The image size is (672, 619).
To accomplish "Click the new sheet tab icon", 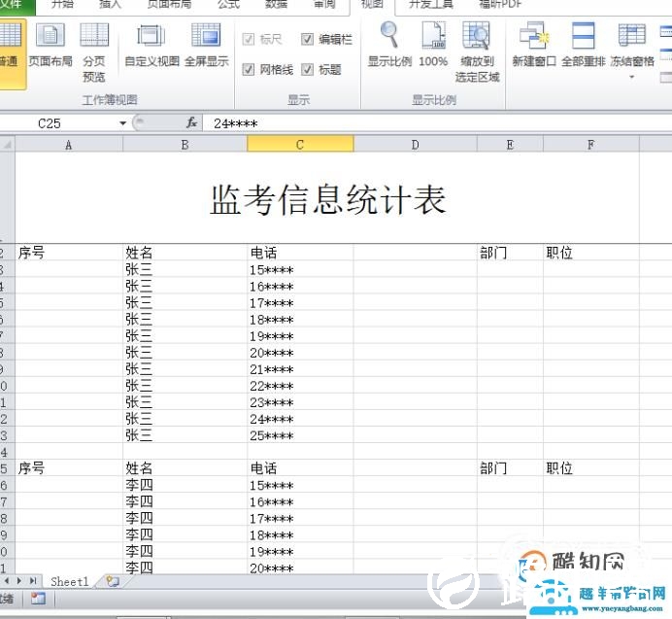I will coord(113,581).
